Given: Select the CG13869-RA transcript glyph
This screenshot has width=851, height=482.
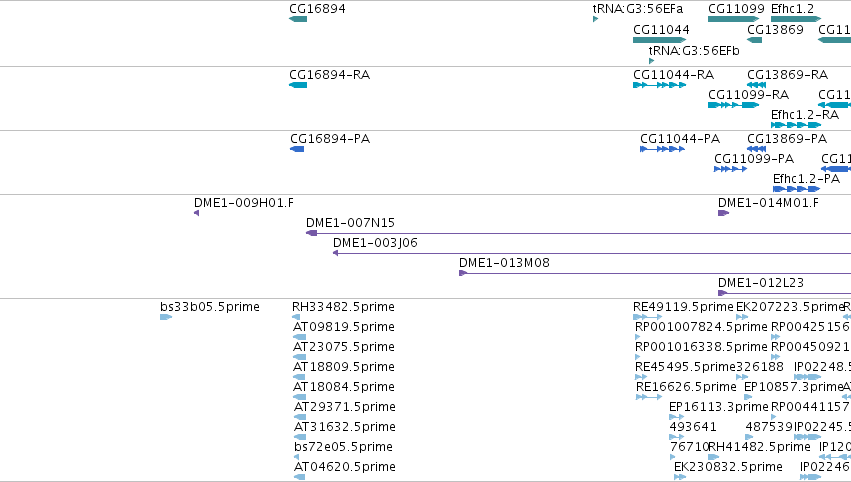Looking at the screenshot, I should (757, 85).
